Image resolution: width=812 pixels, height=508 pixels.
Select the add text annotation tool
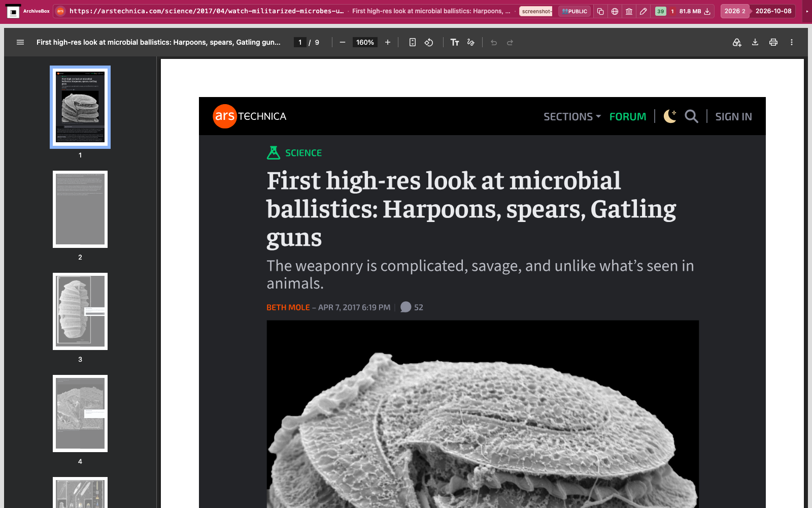(455, 42)
